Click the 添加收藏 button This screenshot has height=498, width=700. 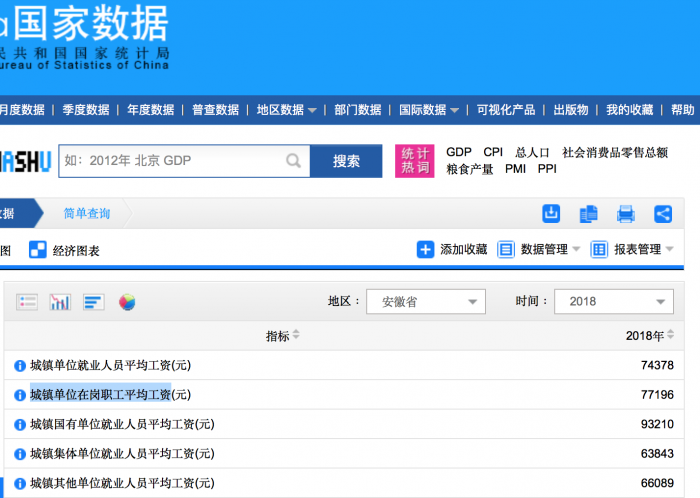click(452, 249)
